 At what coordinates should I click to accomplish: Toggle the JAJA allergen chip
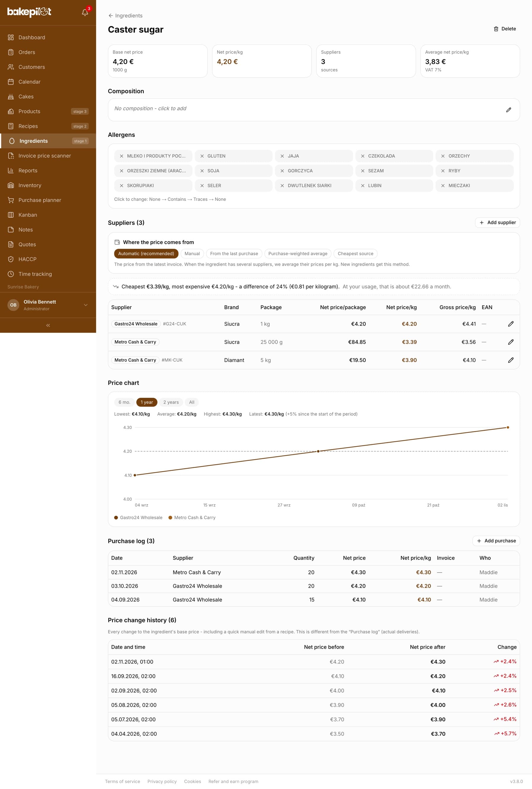point(314,156)
